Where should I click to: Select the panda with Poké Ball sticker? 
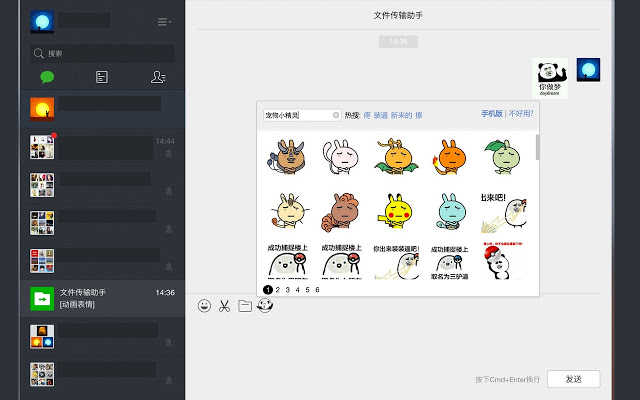coord(502,260)
